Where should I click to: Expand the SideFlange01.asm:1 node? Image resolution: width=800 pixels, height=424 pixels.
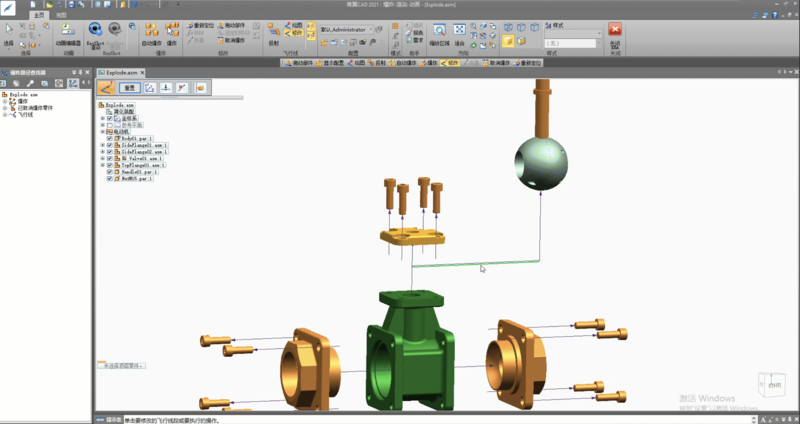tap(103, 145)
